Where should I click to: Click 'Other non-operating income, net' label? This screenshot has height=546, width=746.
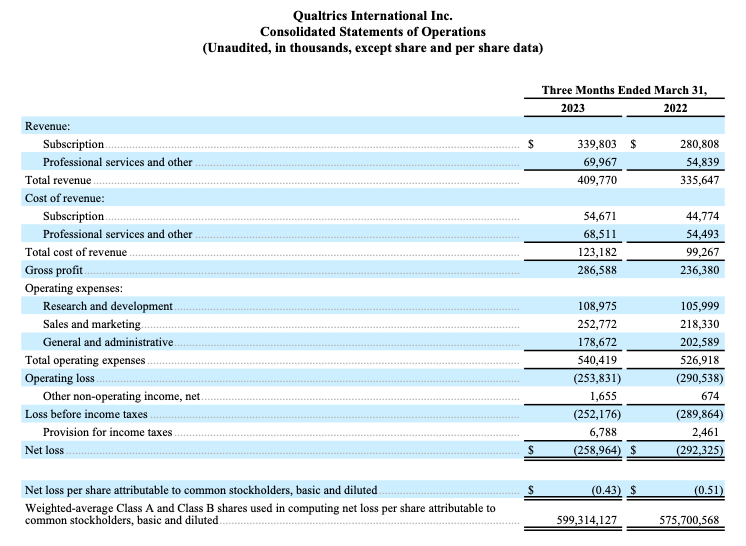pyautogui.click(x=121, y=396)
